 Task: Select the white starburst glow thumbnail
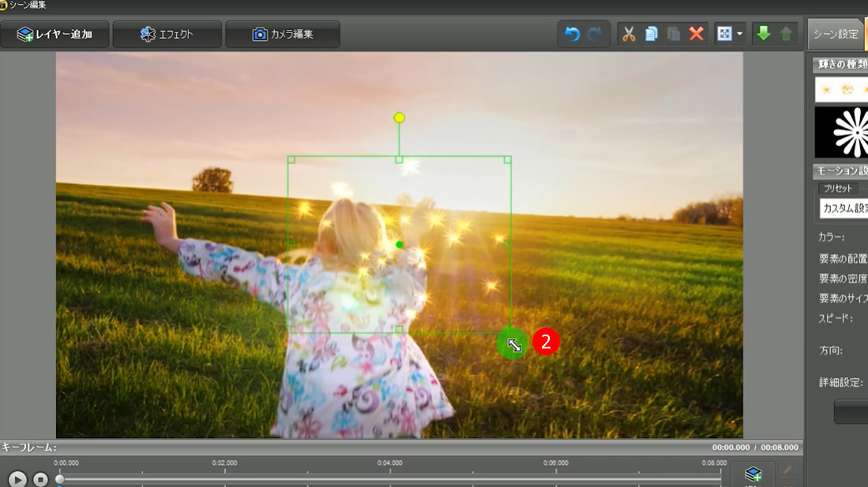(843, 132)
